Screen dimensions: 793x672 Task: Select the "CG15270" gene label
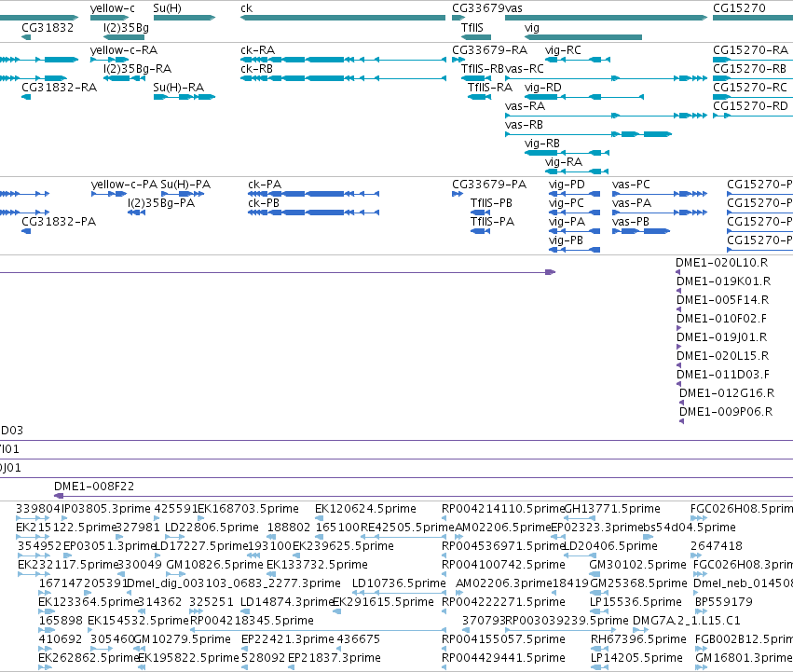click(739, 8)
